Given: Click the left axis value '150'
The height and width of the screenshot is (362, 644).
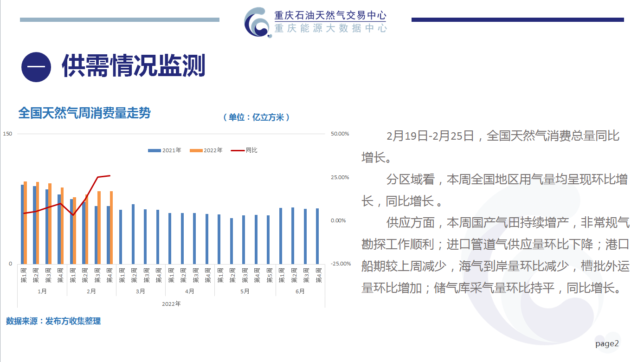Looking at the screenshot, I should (x=7, y=134).
